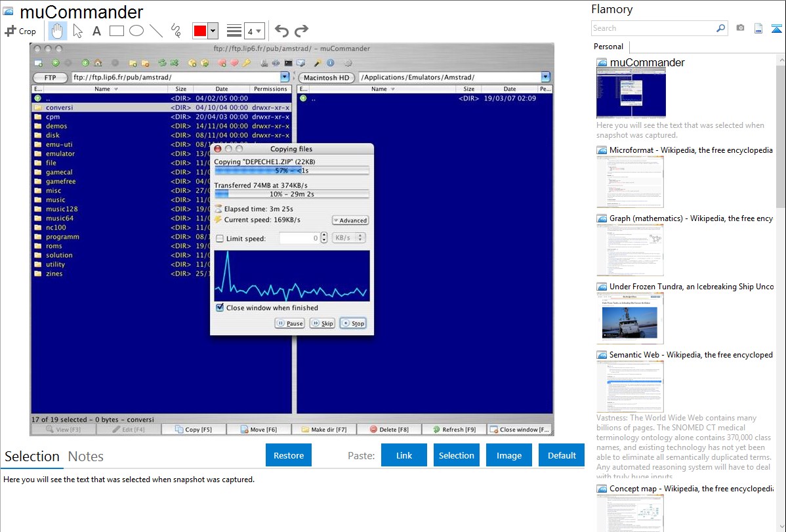
Task: Redo the last annotation
Action: (301, 31)
